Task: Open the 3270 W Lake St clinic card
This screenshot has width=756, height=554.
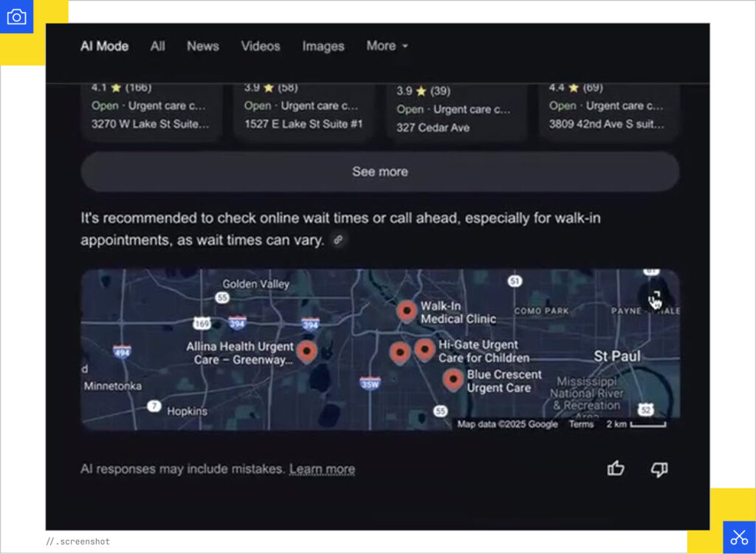Action: click(151, 109)
